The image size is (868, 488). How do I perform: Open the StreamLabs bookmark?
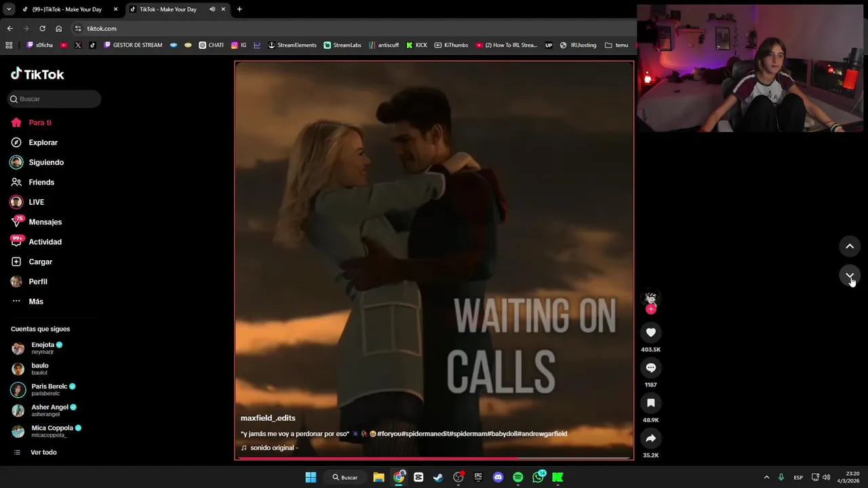[342, 45]
